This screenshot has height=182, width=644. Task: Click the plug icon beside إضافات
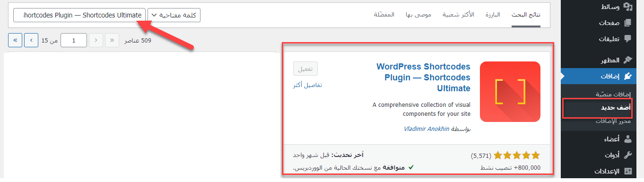click(627, 76)
